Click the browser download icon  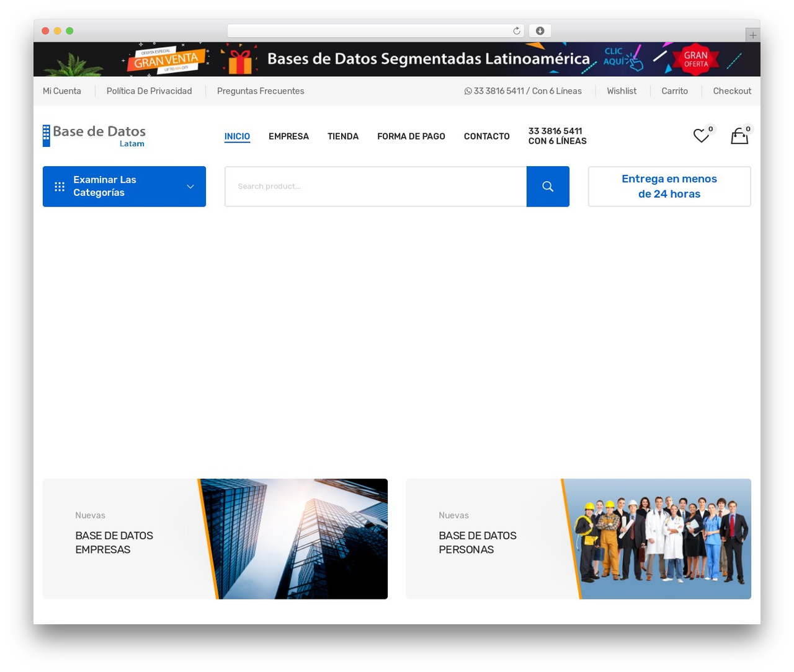pyautogui.click(x=540, y=31)
